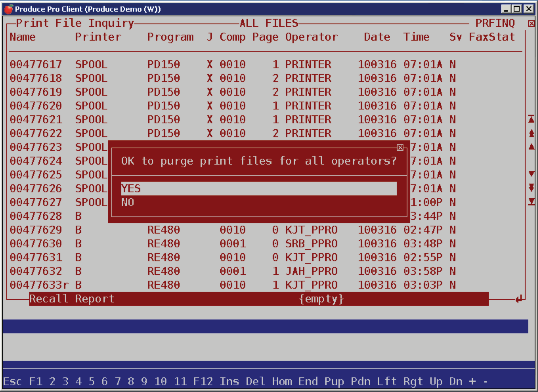This screenshot has height=392, width=538.
Task: Click the enter return-arrow icon beside Recall Report
Action: 519,299
